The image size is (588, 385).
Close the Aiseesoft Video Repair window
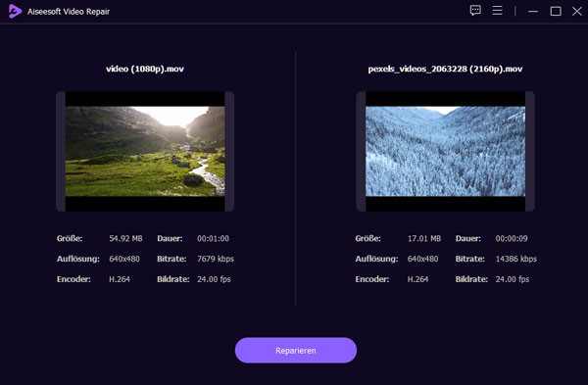click(x=577, y=11)
